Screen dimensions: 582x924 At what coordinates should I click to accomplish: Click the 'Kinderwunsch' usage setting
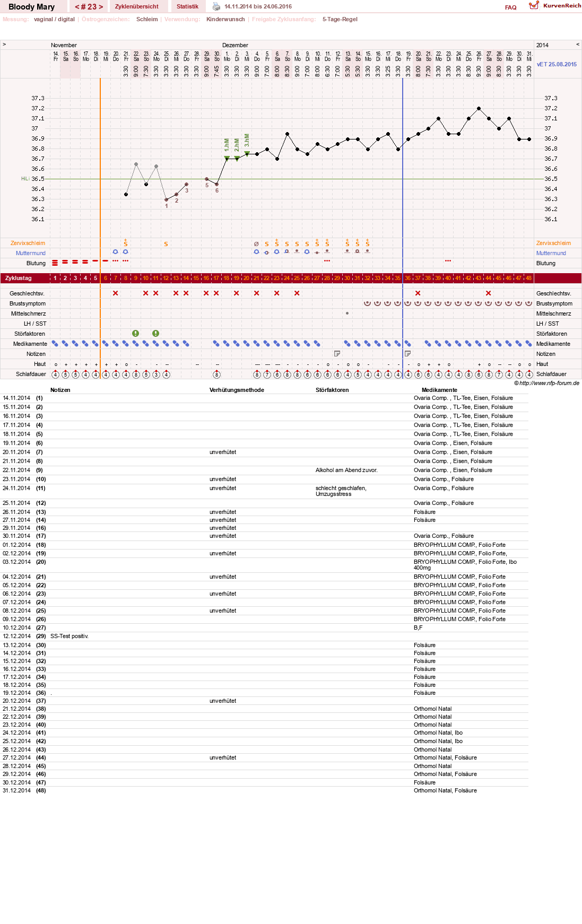pos(225,19)
